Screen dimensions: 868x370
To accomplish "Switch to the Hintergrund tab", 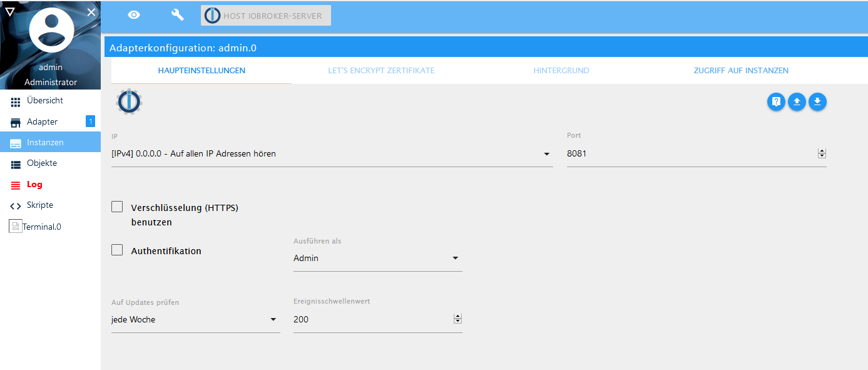I will [x=561, y=71].
